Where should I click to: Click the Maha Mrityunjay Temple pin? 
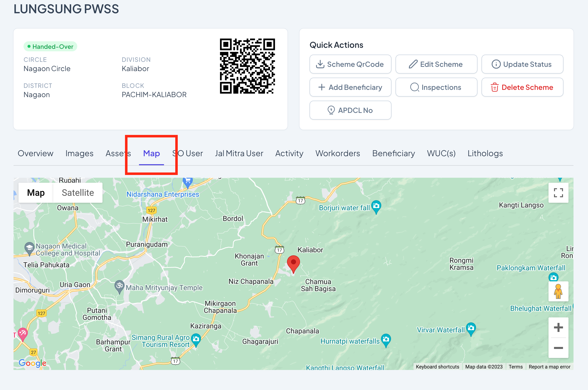point(119,287)
